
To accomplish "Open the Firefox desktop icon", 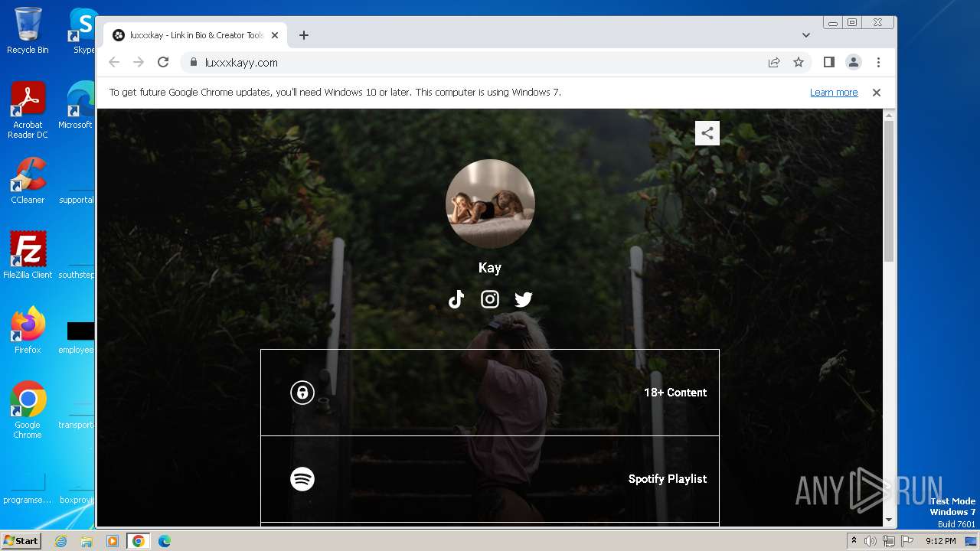I will point(28,331).
